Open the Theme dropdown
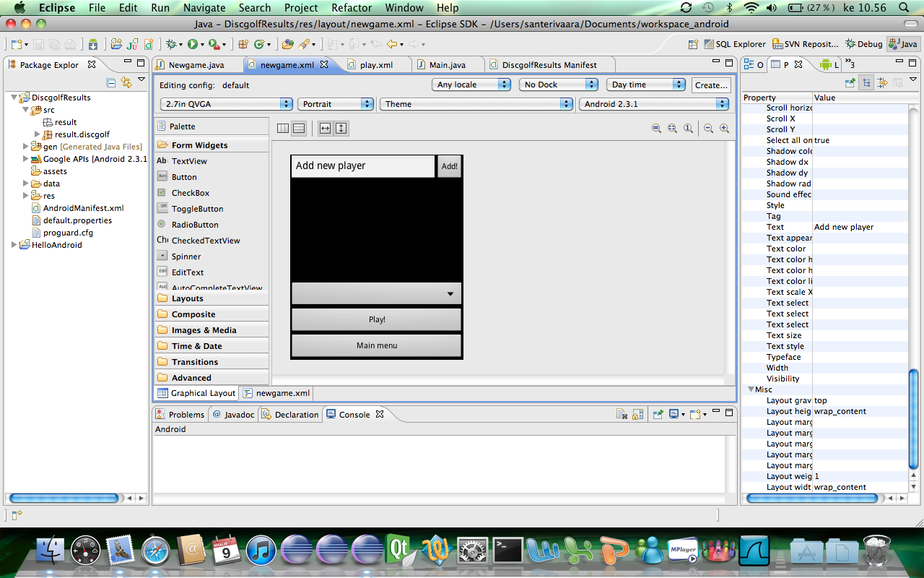Viewport: 924px width, 578px height. tap(476, 104)
